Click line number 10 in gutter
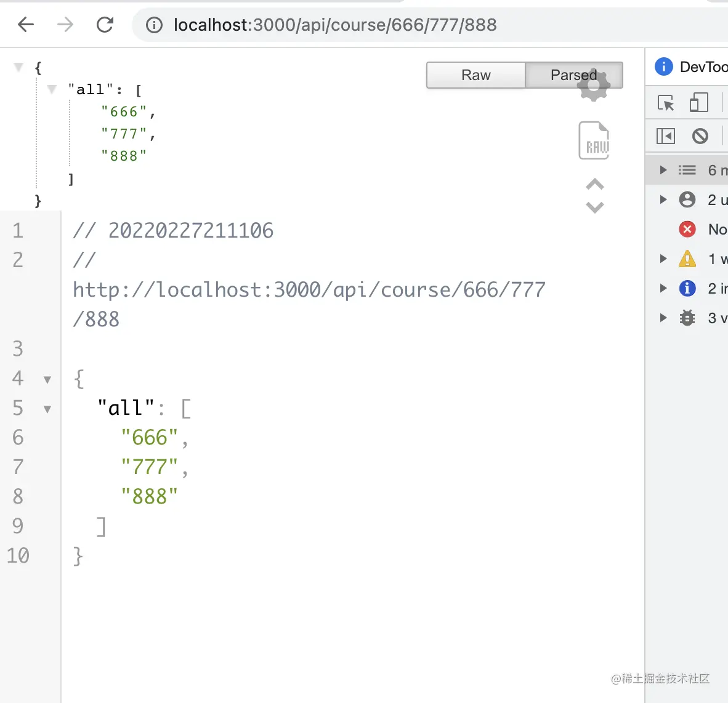This screenshot has width=728, height=703. pos(18,556)
